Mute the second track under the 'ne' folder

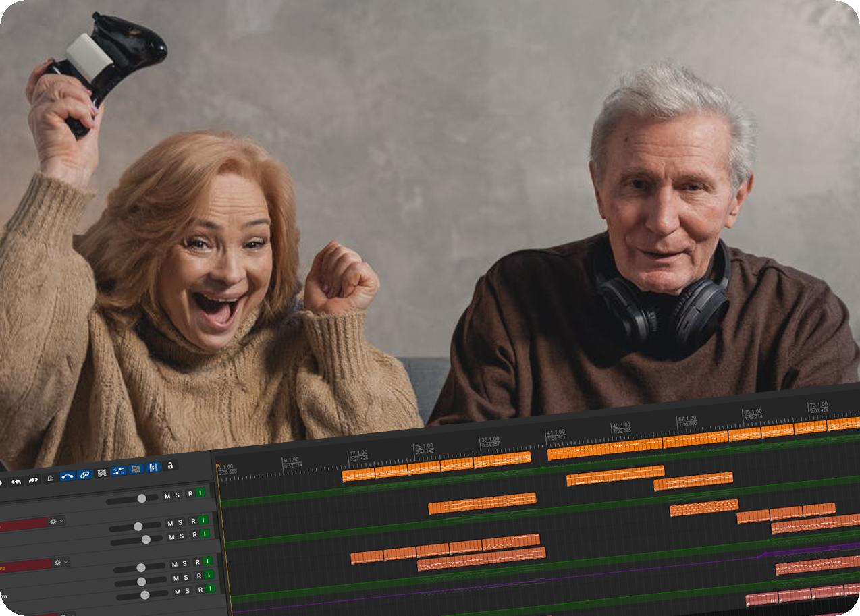[176, 578]
